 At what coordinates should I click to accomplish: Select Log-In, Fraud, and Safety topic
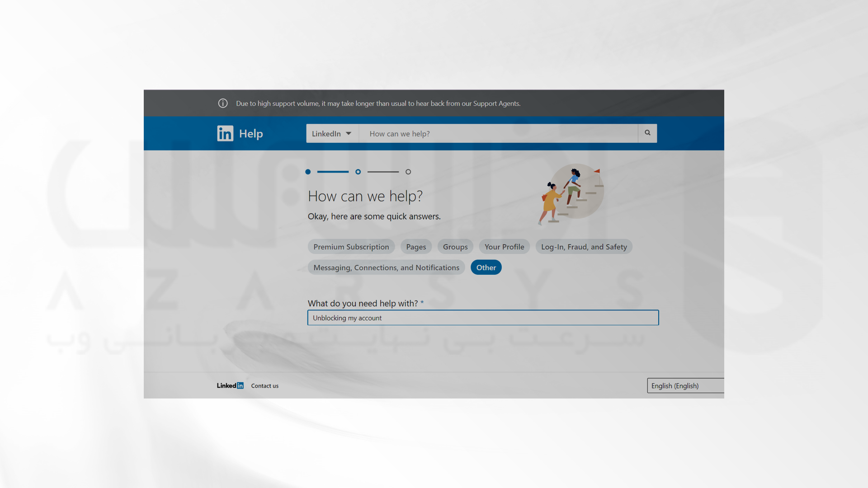[584, 247]
